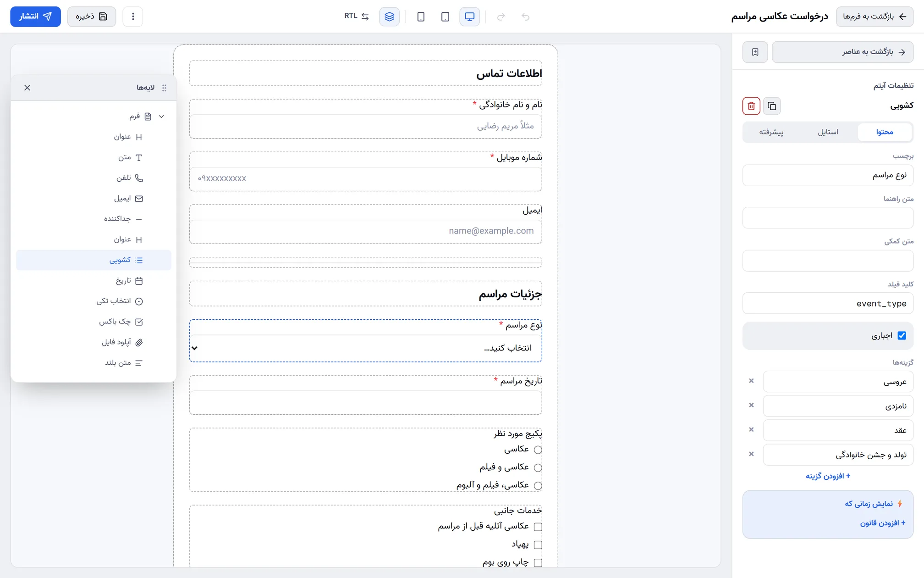
Task: Click the کلید فیلد event_type input
Action: coord(828,303)
